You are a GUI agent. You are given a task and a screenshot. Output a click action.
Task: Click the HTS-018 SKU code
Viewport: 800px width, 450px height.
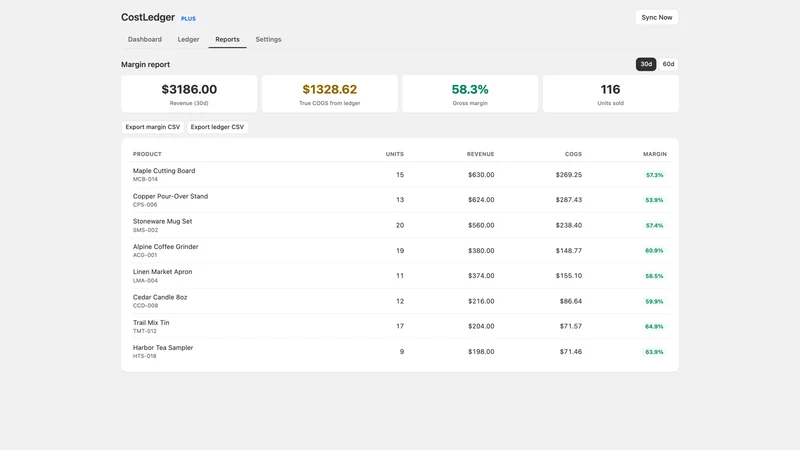144,356
